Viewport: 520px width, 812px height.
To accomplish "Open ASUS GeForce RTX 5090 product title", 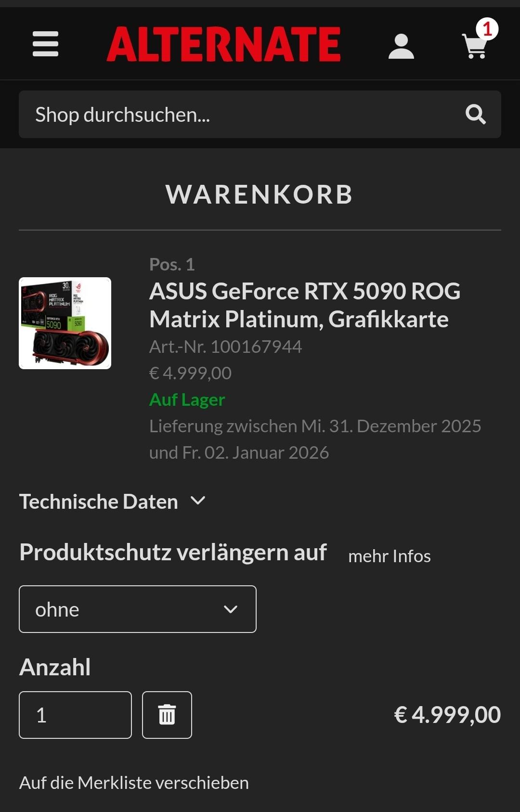I will [x=305, y=305].
